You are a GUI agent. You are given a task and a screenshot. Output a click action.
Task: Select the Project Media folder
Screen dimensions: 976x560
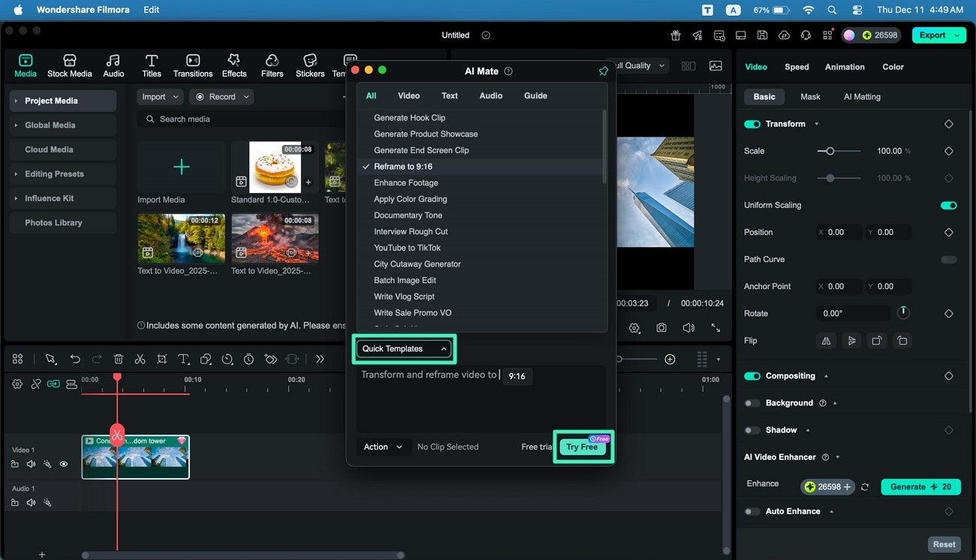pos(63,101)
